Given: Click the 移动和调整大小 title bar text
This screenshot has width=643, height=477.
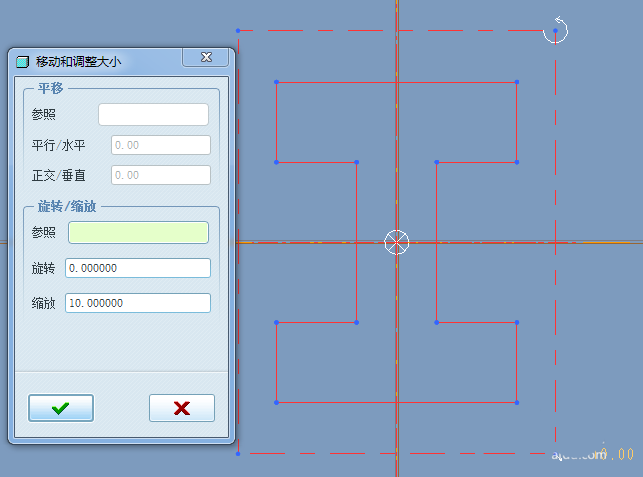Looking at the screenshot, I should (x=78, y=62).
